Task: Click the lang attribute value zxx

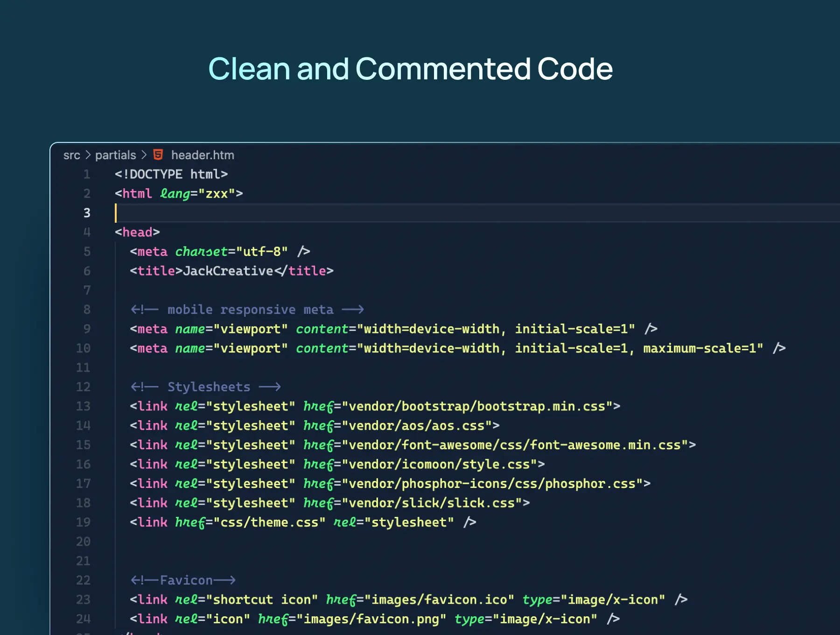Action: pos(217,194)
